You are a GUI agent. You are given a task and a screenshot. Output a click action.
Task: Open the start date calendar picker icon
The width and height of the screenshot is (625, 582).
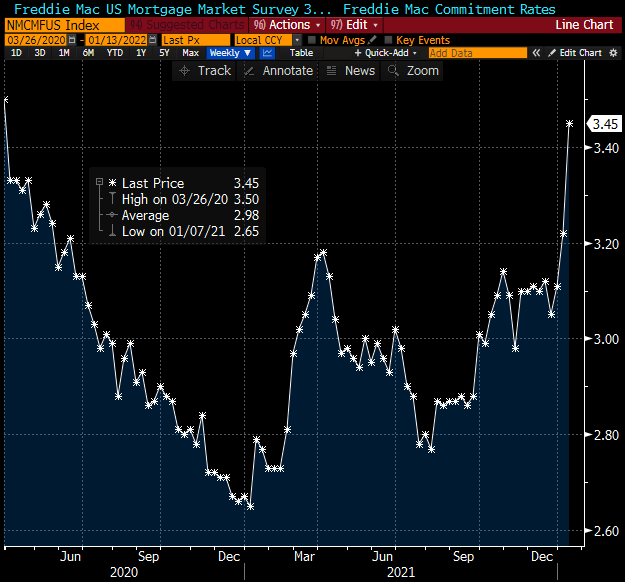(x=72, y=40)
